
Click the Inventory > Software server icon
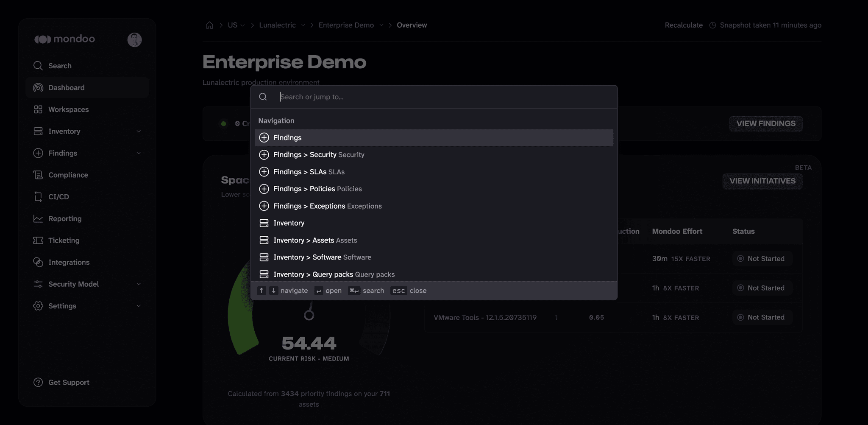click(264, 257)
